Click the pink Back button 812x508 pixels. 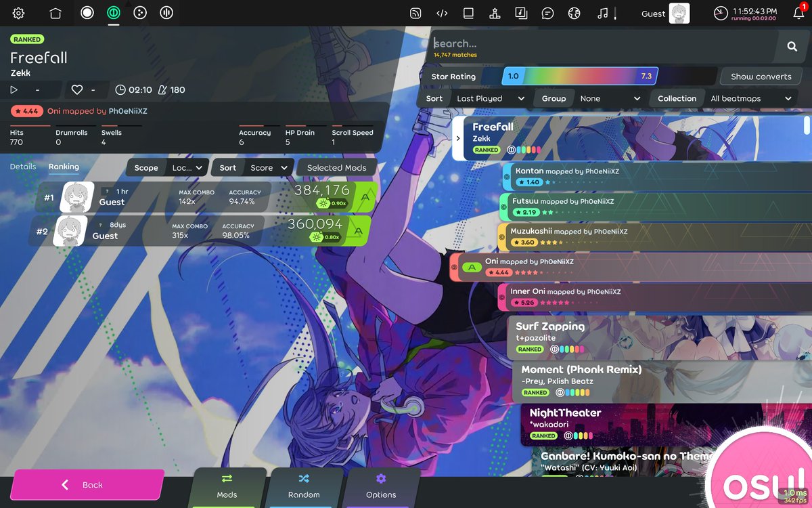pos(87,485)
